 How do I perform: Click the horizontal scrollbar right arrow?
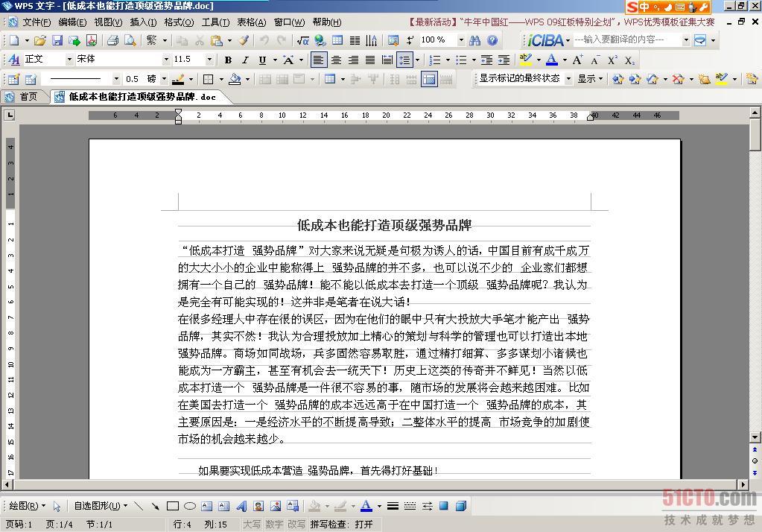coord(743,484)
